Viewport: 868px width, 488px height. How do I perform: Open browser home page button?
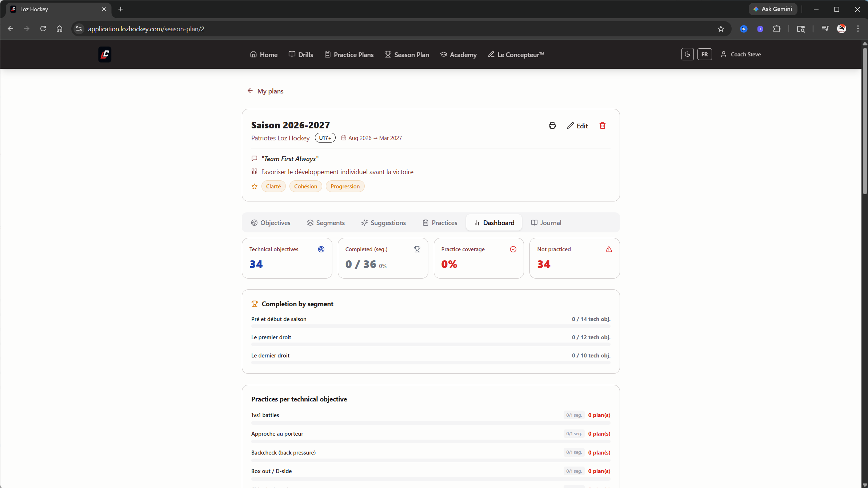[x=59, y=29]
